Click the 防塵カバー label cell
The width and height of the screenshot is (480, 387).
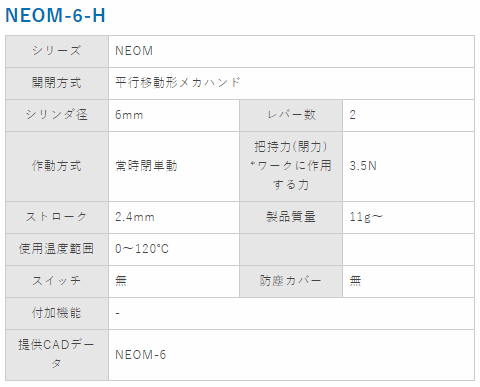point(291,281)
